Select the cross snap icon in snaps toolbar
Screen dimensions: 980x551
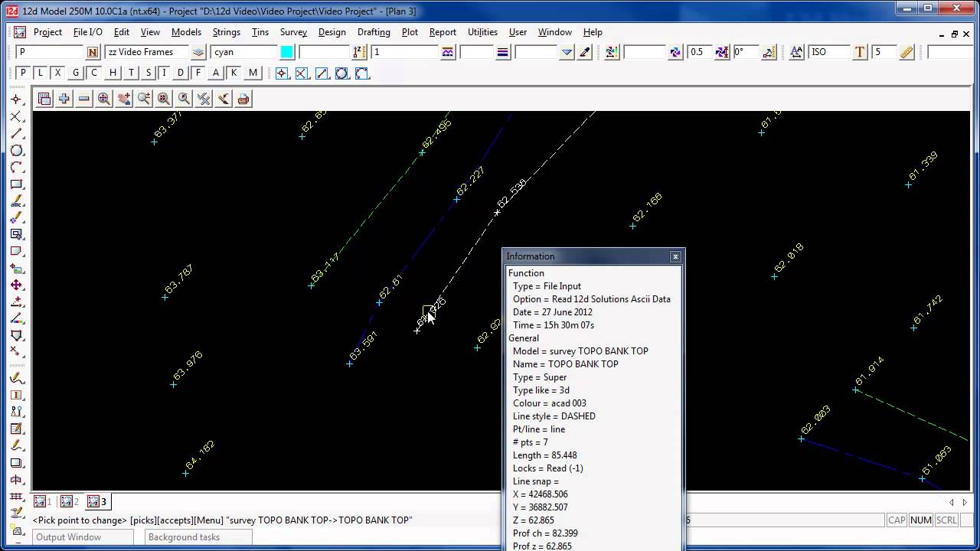302,73
